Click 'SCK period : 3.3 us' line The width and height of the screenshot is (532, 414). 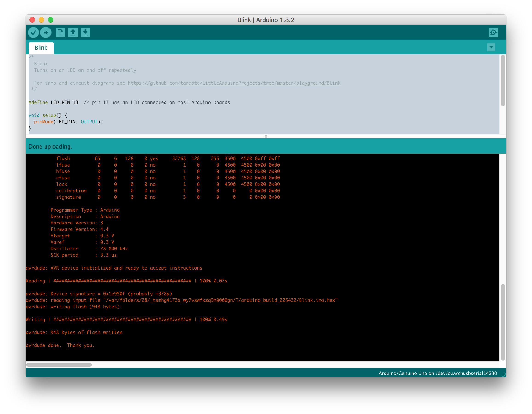(84, 255)
